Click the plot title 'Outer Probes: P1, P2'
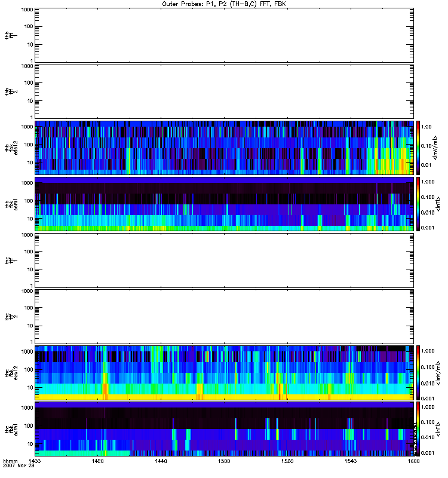This screenshot has width=448, height=478. (224, 4)
